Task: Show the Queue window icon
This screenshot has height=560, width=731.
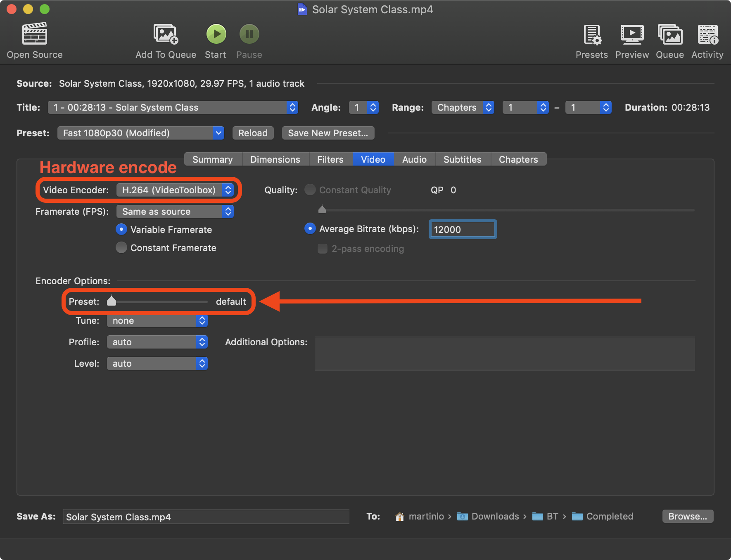Action: [670, 35]
